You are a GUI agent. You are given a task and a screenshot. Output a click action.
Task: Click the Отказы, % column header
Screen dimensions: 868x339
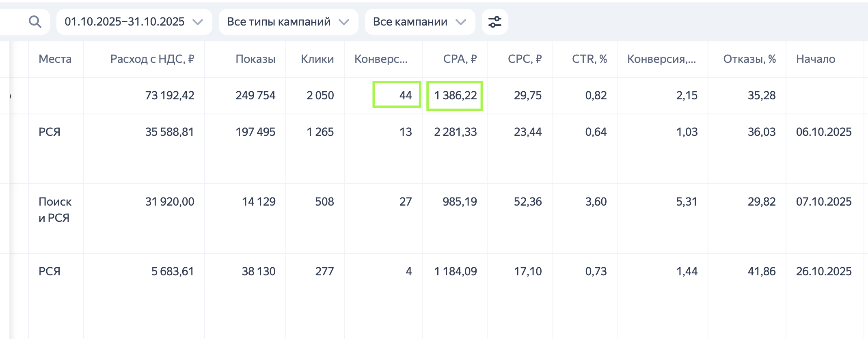(x=749, y=59)
